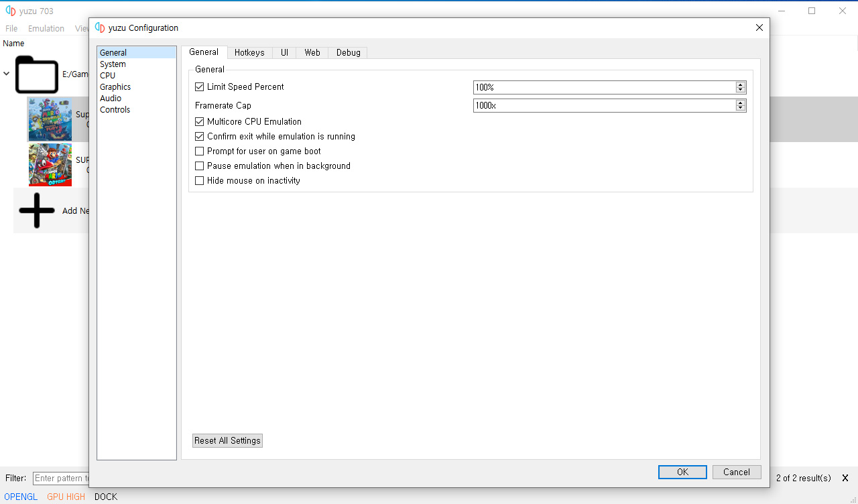
Task: Open Emulation menu in yuzu main window
Action: click(x=46, y=29)
